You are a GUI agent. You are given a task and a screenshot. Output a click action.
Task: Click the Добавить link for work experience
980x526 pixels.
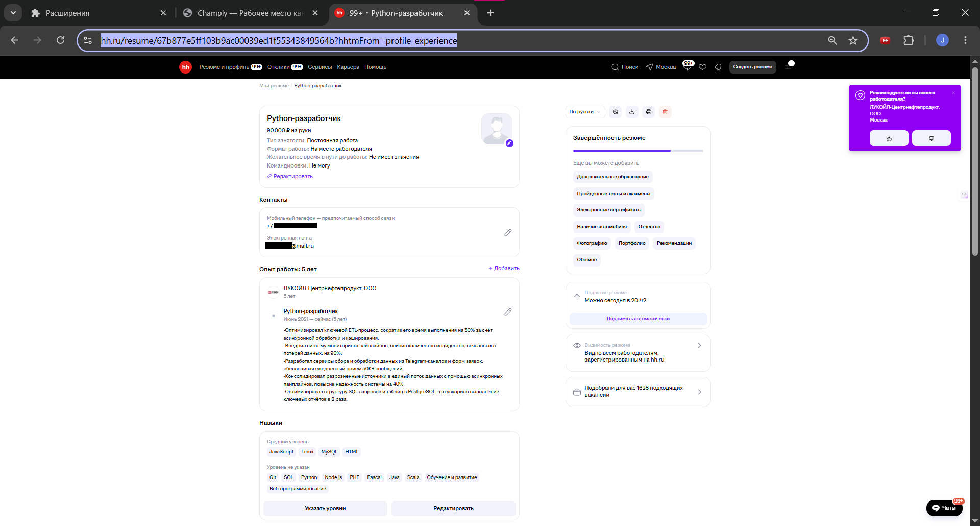pos(504,268)
